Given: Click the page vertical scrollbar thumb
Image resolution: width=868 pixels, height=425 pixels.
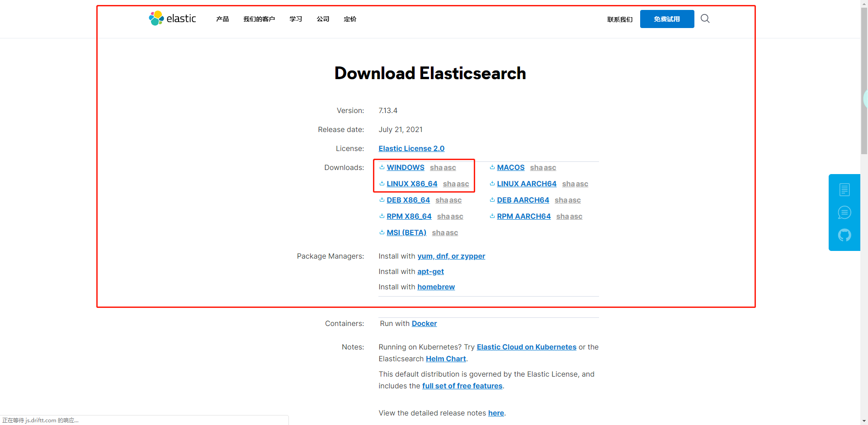Looking at the screenshot, I should 864,81.
